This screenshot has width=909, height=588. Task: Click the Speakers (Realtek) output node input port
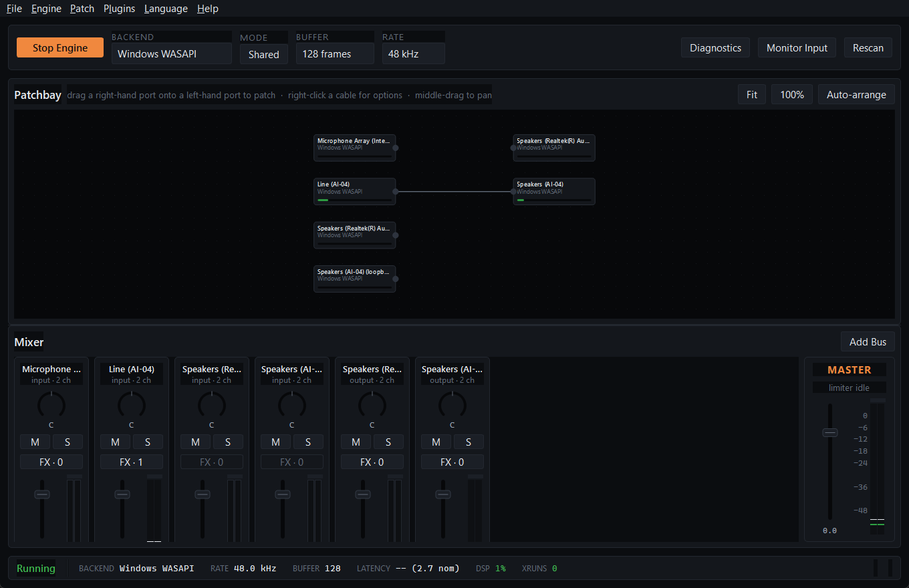click(513, 148)
